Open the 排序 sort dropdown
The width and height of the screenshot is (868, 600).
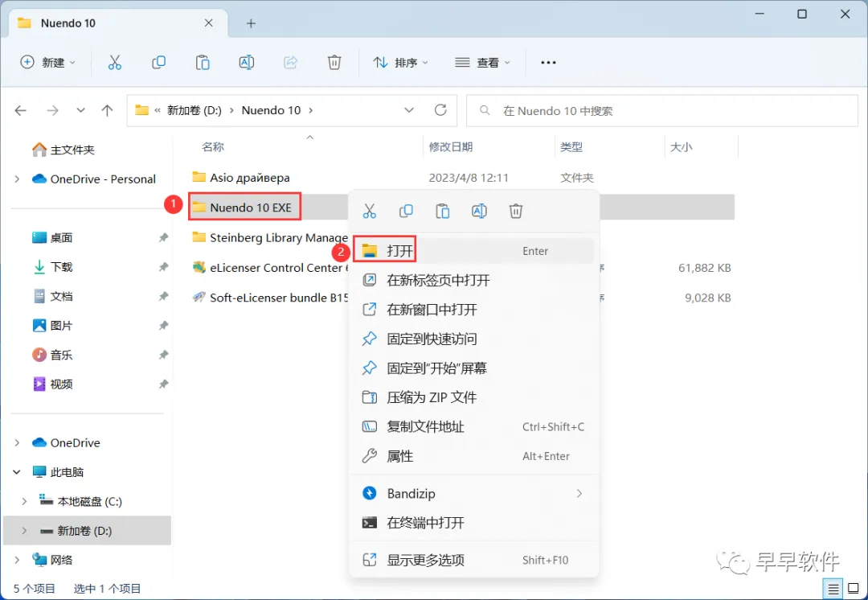point(401,63)
